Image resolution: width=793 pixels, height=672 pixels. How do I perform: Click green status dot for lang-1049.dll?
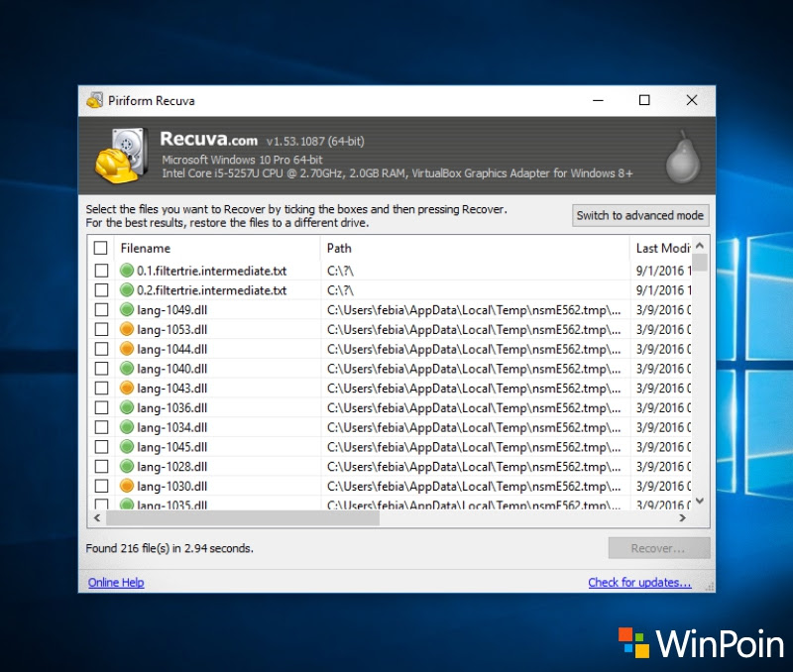pos(127,309)
